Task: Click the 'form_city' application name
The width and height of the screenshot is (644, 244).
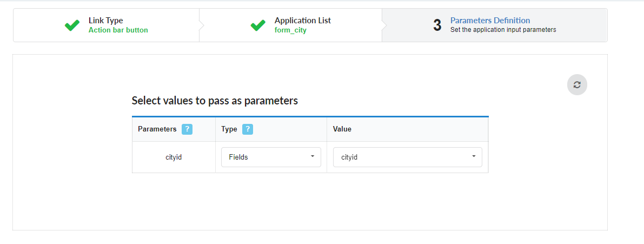Action: click(290, 30)
